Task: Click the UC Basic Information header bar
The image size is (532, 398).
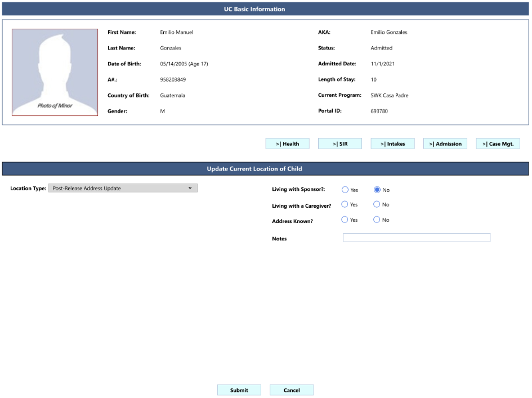Action: click(x=266, y=9)
